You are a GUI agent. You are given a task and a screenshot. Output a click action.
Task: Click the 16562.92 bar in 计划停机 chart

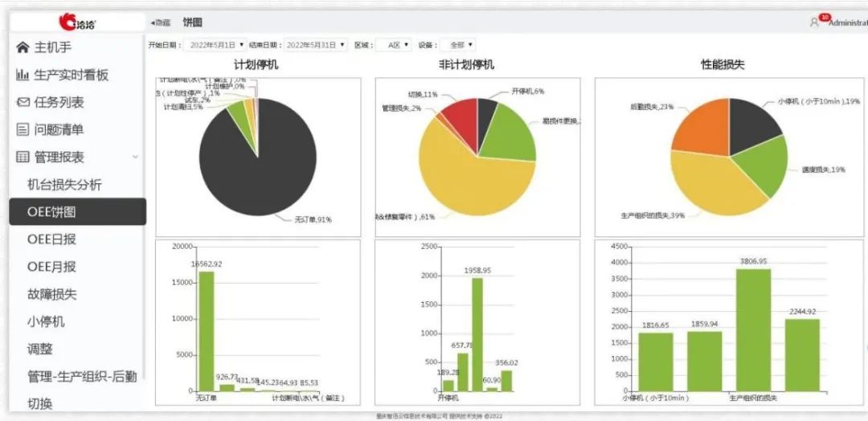click(x=206, y=331)
